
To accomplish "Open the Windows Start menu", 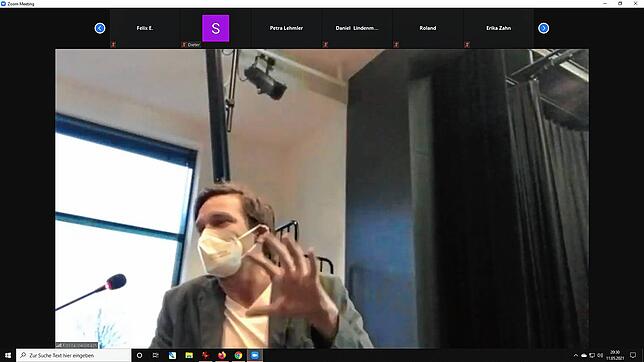I will [8, 355].
